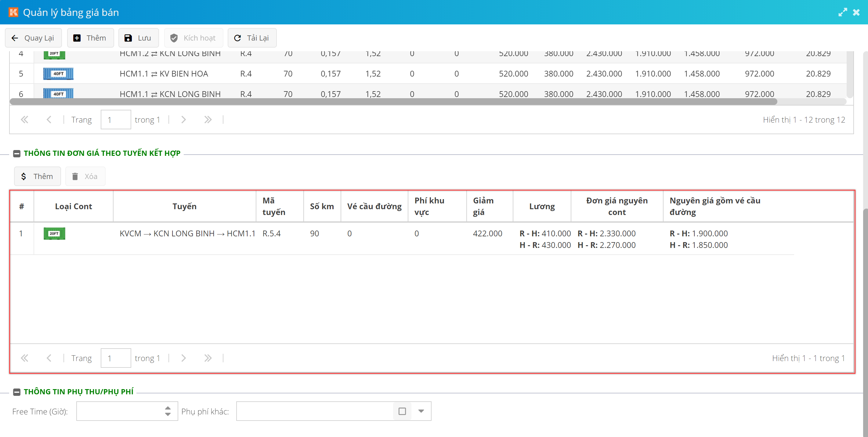The image size is (868, 437).
Task: Click the 20FT container icon in row 1
Action: pos(54,233)
